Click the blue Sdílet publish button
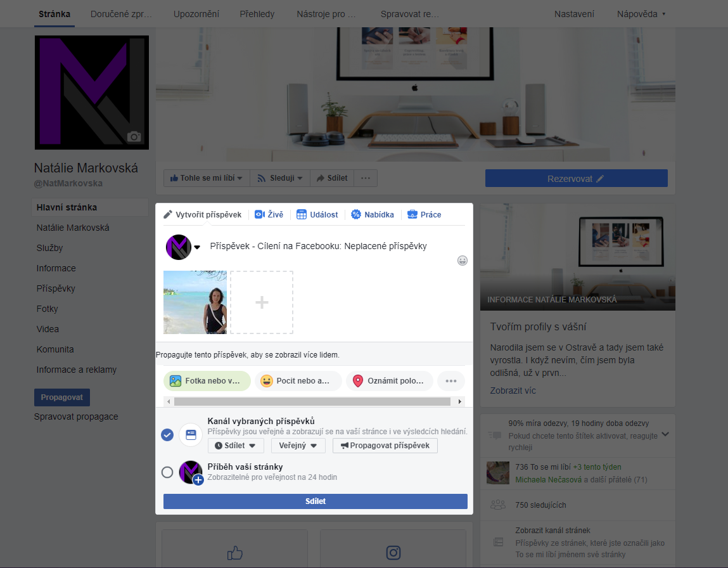Image resolution: width=728 pixels, height=568 pixels. (x=316, y=501)
